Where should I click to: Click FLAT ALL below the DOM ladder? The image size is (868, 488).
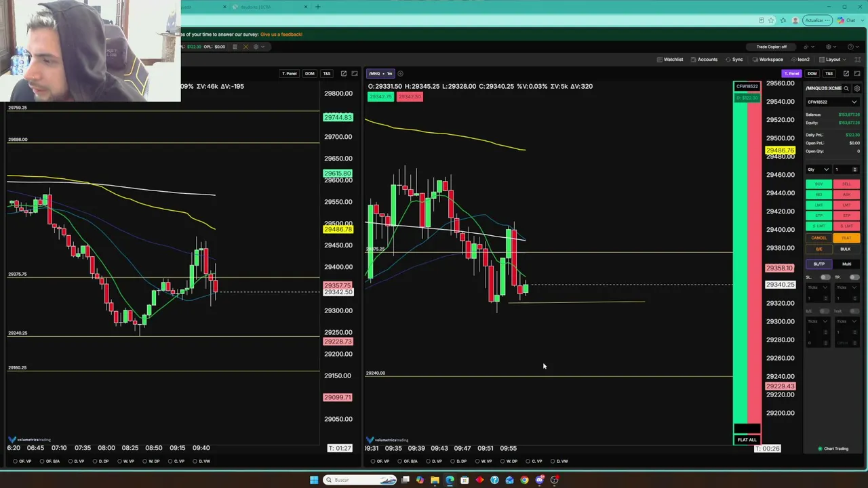point(747,440)
